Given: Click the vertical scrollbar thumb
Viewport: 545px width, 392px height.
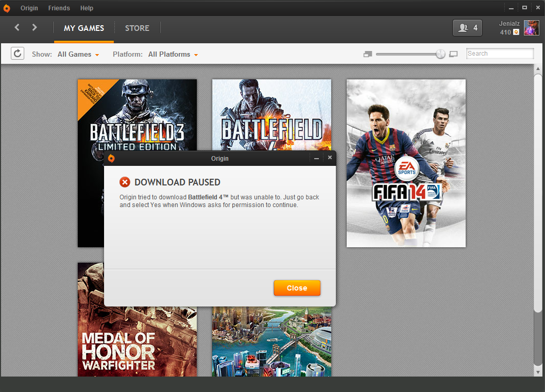Looking at the screenshot, I should 538,193.
